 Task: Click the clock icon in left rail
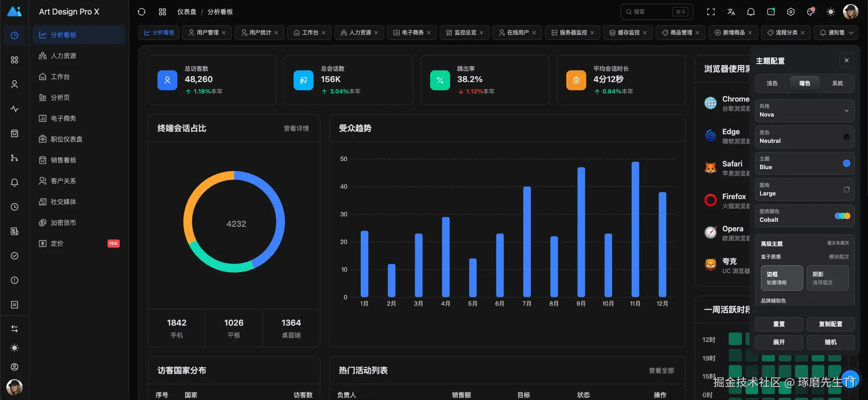(15, 207)
